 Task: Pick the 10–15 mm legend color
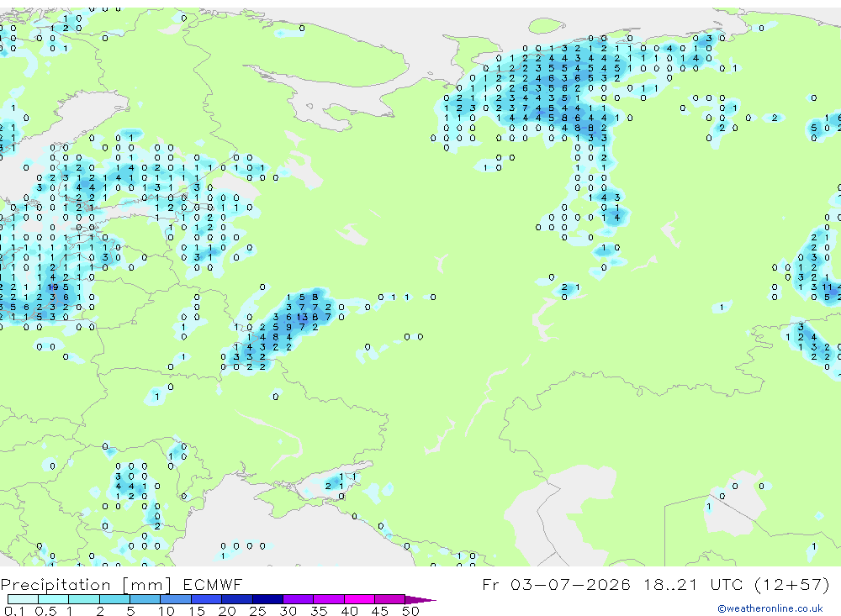[x=176, y=599]
